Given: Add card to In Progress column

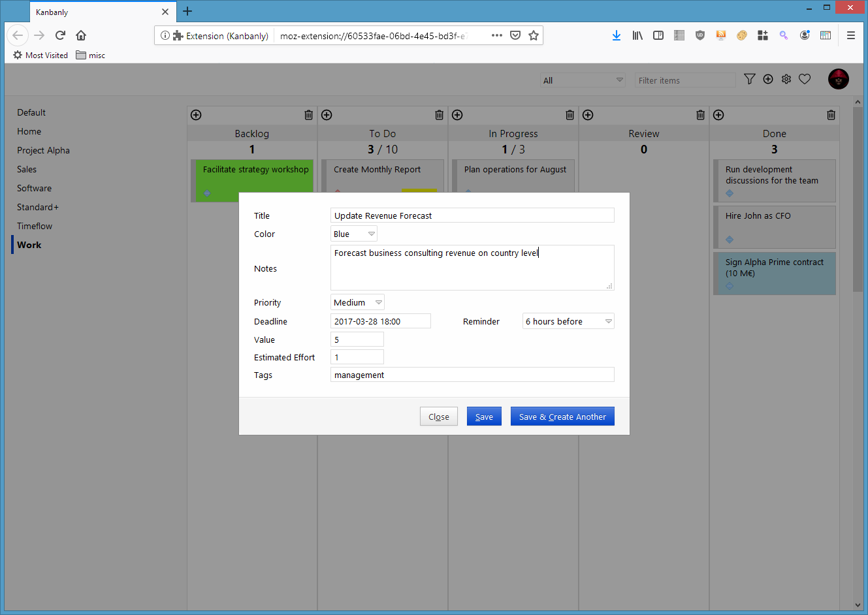Looking at the screenshot, I should (457, 115).
